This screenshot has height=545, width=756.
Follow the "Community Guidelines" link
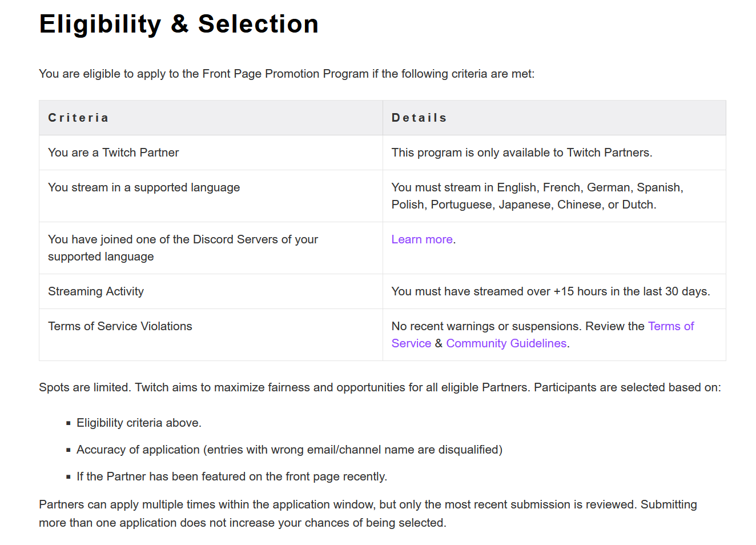(x=506, y=343)
